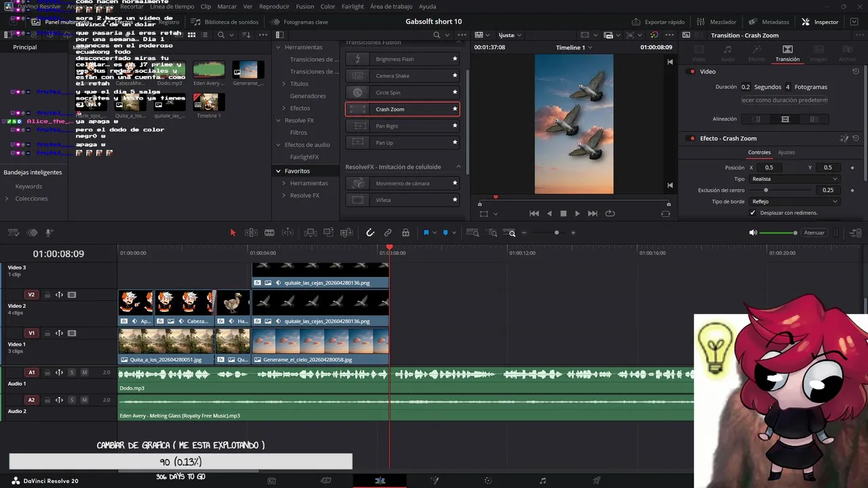
Task: Adjust the green volume slider
Action: [x=778, y=232]
